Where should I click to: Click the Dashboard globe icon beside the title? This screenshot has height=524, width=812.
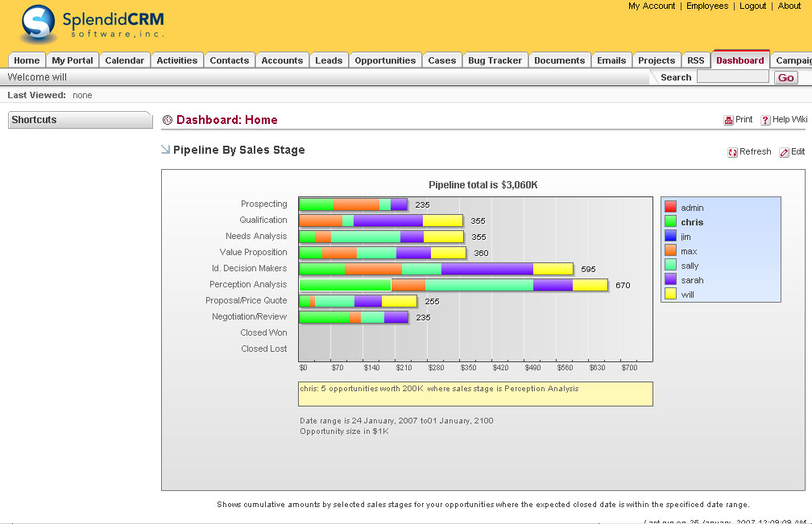tap(168, 120)
